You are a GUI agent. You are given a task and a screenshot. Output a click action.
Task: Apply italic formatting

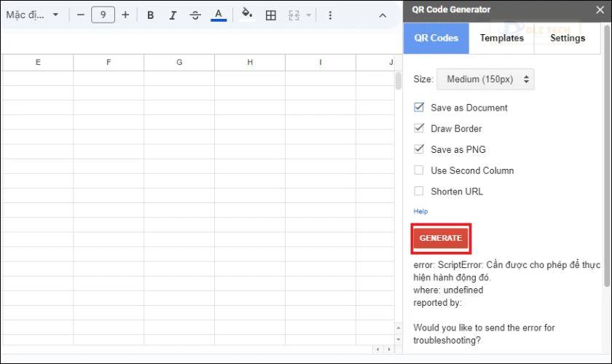click(173, 15)
